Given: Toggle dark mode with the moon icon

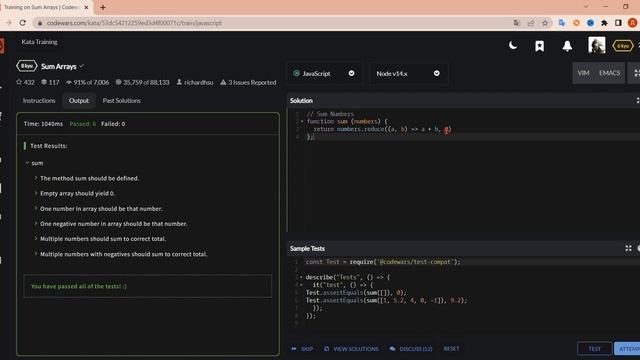Looking at the screenshot, I should (513, 45).
